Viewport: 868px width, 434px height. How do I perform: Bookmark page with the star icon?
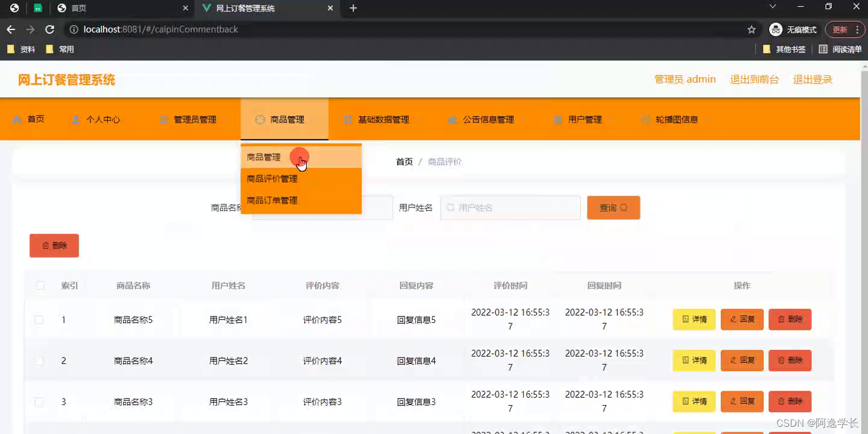[752, 30]
